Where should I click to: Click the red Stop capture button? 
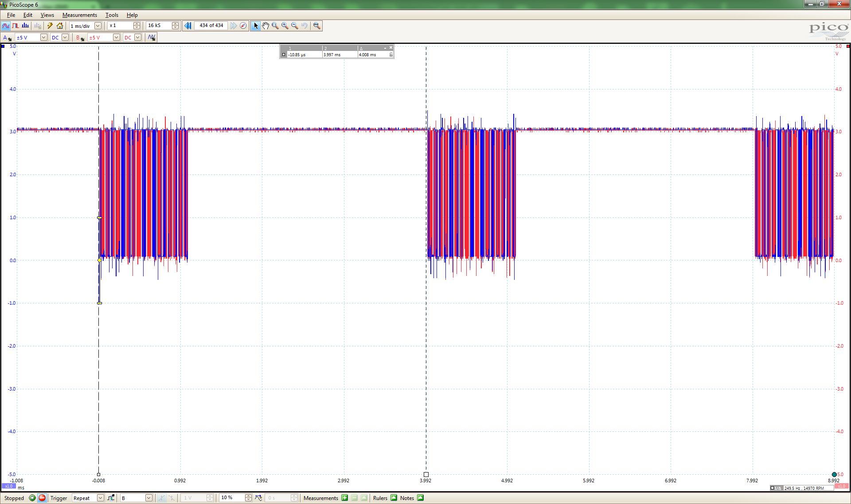[x=42, y=498]
